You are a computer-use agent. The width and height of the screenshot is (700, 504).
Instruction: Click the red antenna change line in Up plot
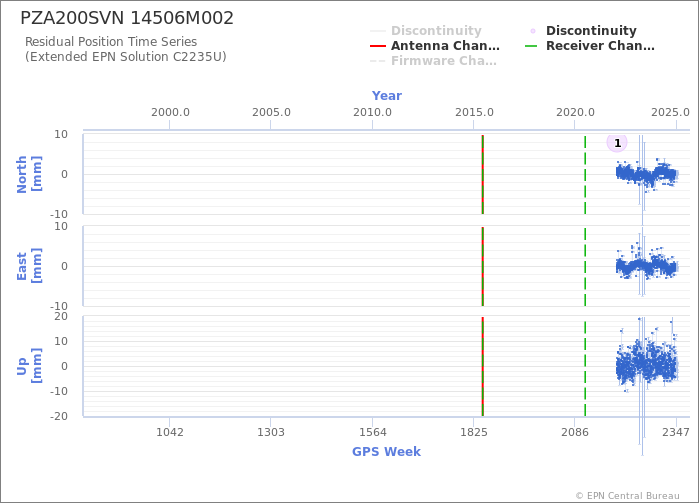482,366
